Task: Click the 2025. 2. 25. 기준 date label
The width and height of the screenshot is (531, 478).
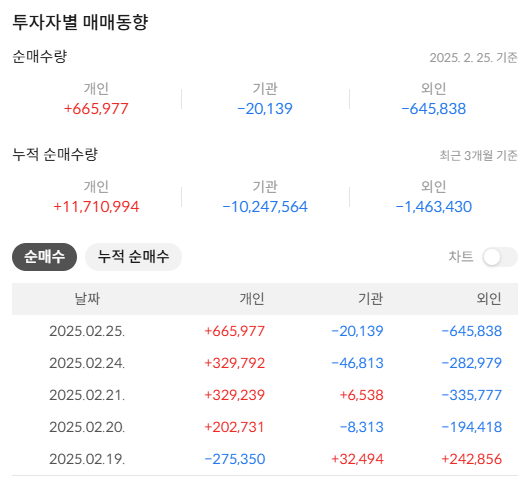Action: [x=473, y=58]
